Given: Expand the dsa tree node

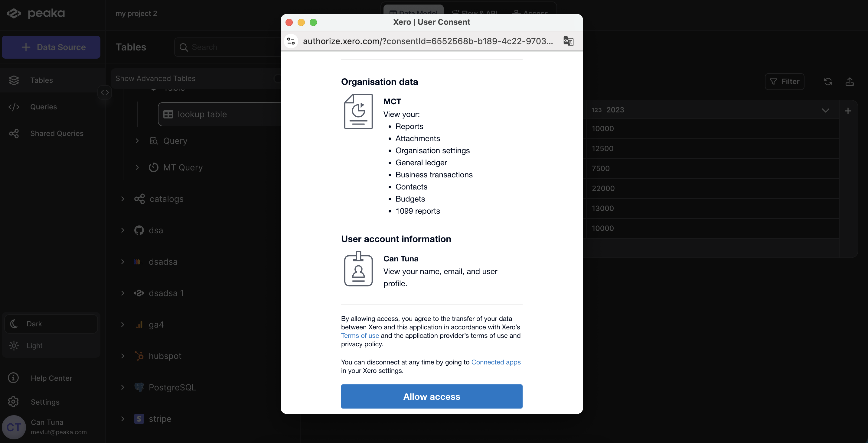Looking at the screenshot, I should pos(123,230).
